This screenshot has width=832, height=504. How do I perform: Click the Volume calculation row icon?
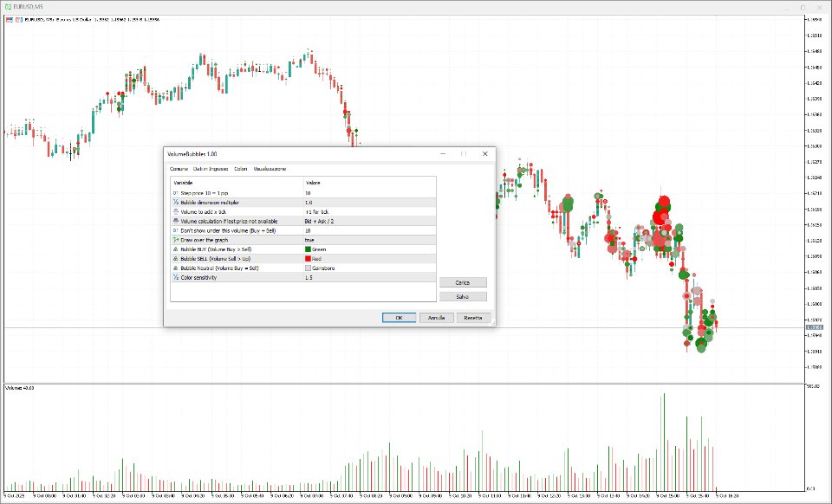tap(175, 221)
